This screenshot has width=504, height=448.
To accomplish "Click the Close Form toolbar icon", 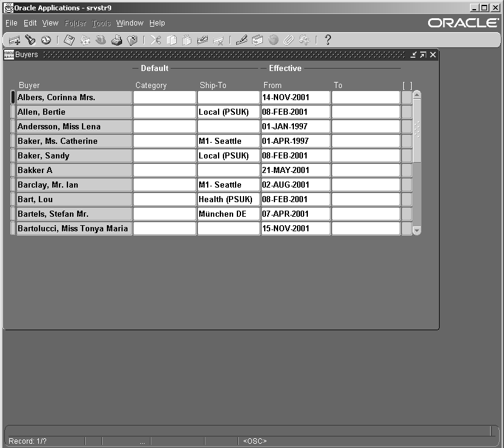I will pyautogui.click(x=132, y=40).
